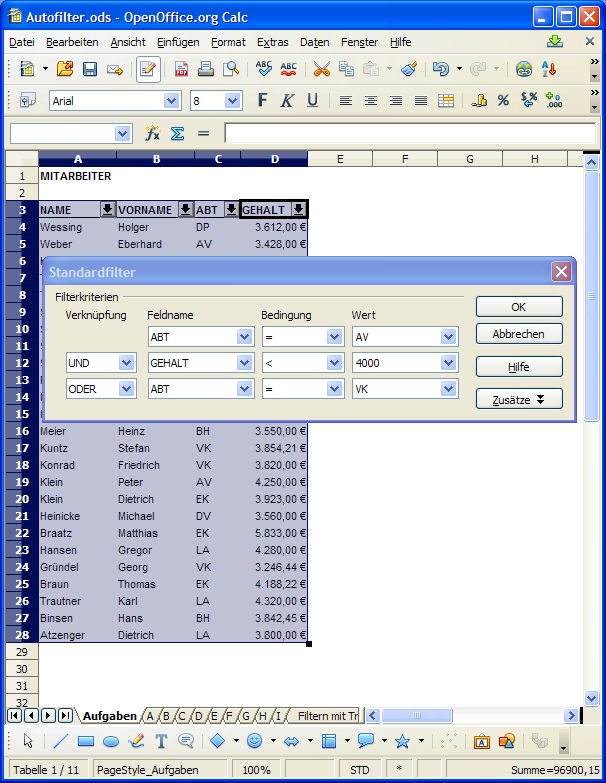Screen dimensions: 606x783
Task: Click the Abbrechen button
Action: point(518,334)
